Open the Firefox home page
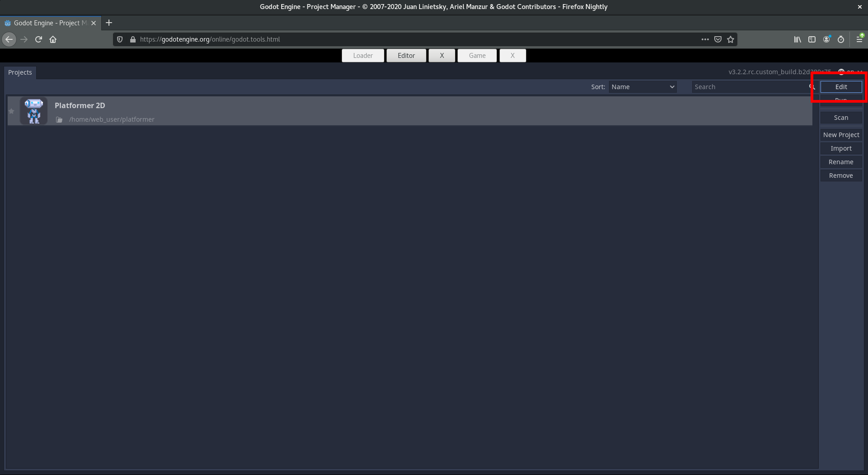The image size is (868, 475). tap(53, 39)
